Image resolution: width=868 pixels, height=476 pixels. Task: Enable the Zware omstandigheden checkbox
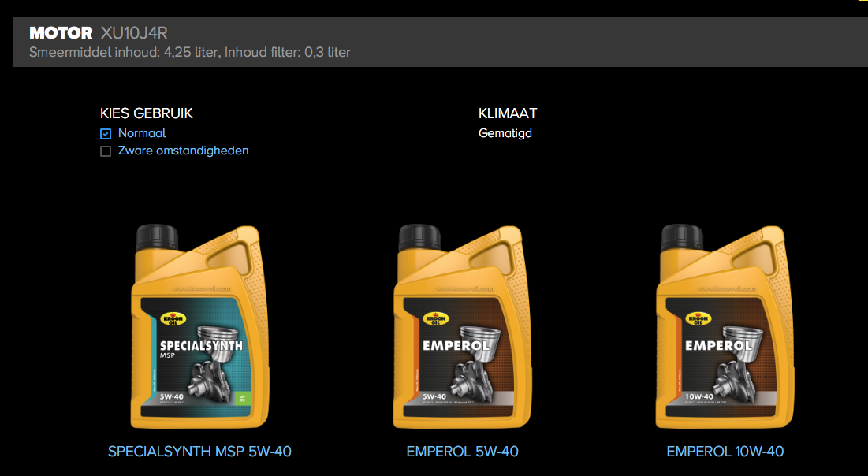(106, 151)
